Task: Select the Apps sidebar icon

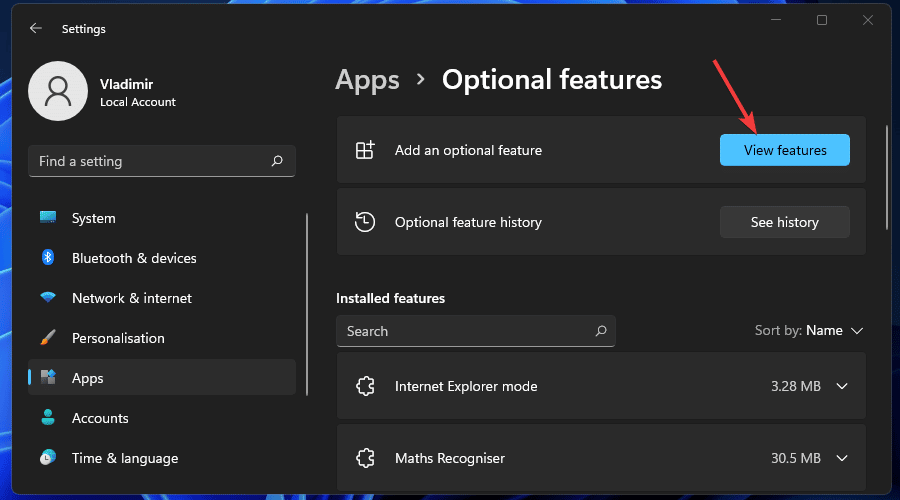Action: tap(48, 377)
